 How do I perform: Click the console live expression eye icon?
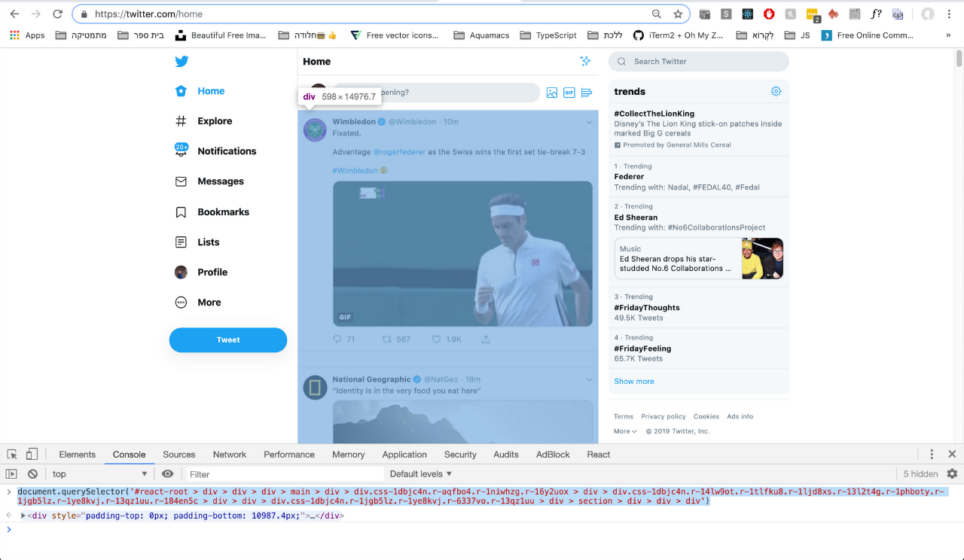[x=167, y=474]
